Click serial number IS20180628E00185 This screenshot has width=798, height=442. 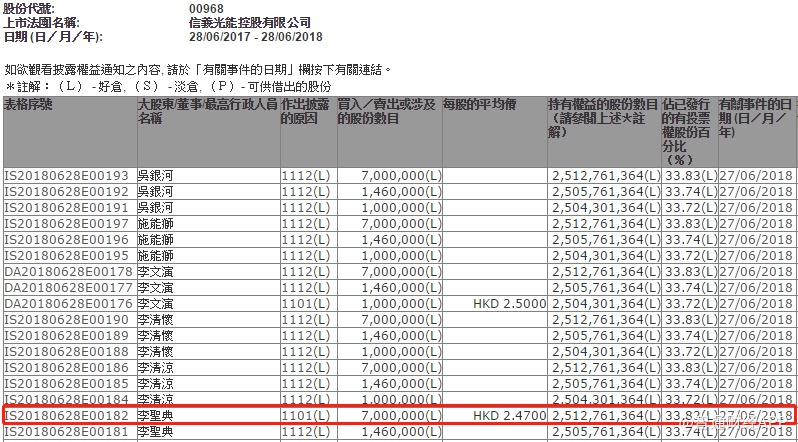(x=66, y=383)
